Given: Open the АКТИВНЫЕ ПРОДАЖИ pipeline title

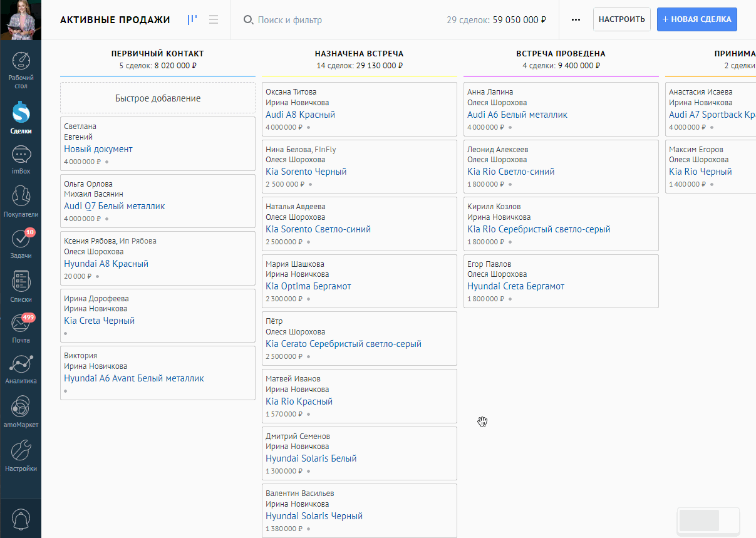Looking at the screenshot, I should (x=115, y=20).
